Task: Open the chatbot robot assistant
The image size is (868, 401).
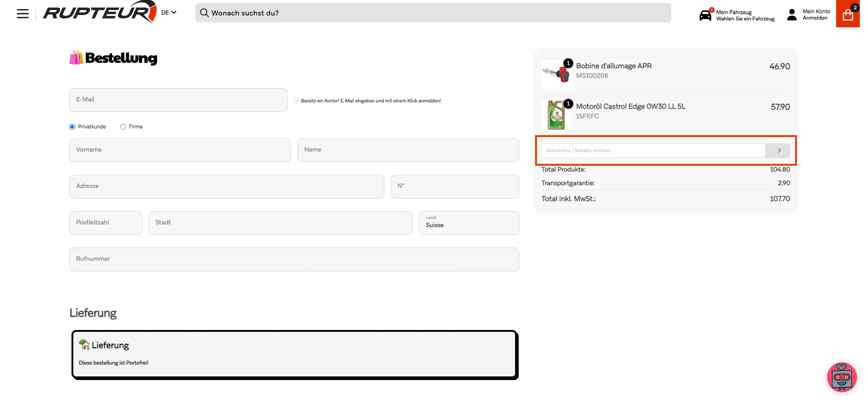Action: [x=842, y=377]
